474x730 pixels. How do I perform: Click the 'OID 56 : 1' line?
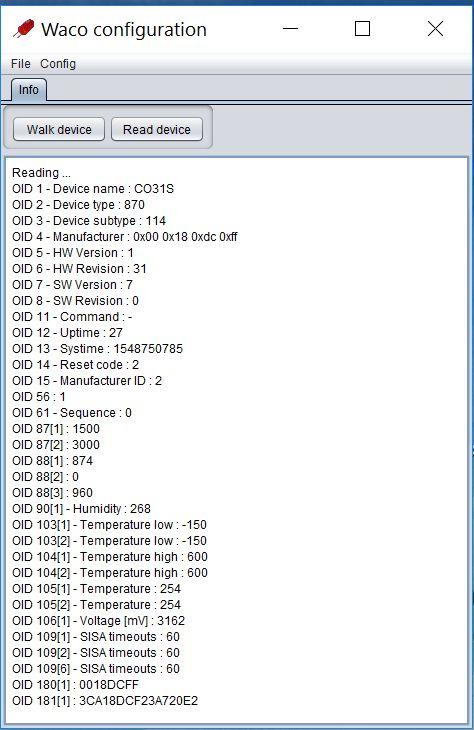pyautogui.click(x=39, y=397)
